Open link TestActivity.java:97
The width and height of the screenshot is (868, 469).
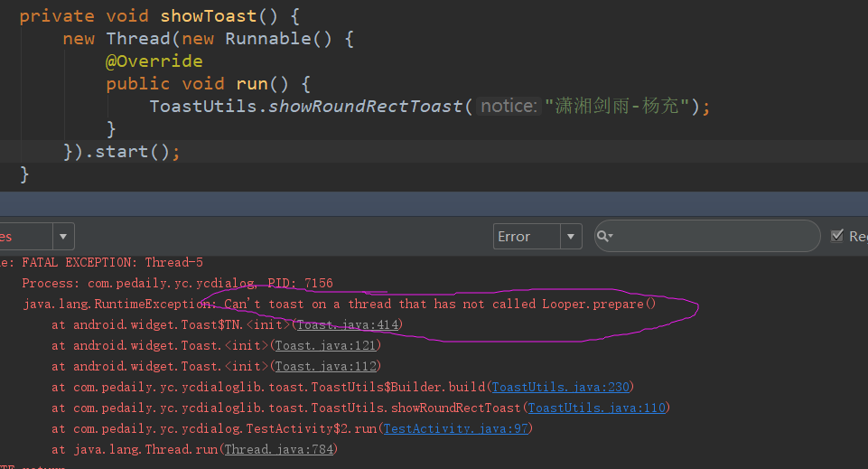[x=455, y=428]
